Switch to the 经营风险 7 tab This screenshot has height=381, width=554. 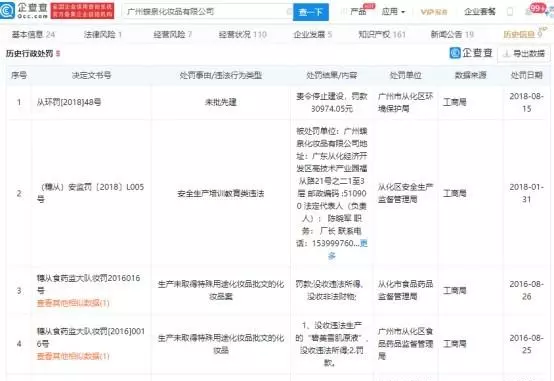173,34
